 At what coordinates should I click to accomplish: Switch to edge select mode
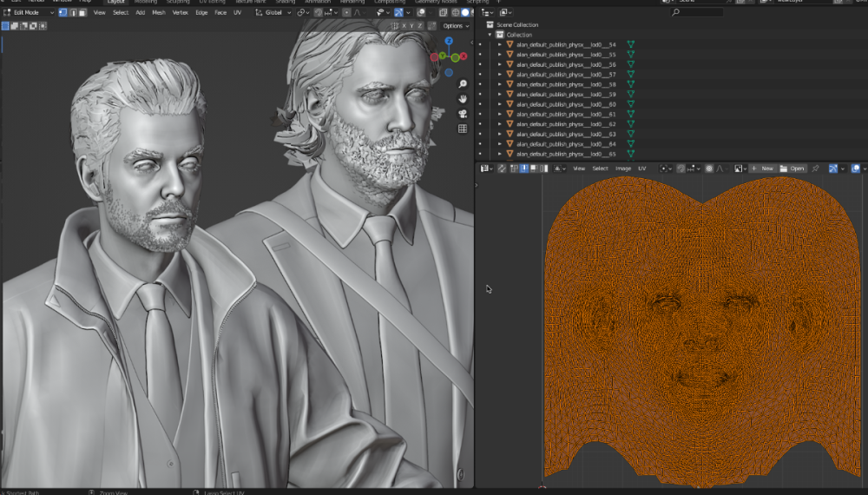pos(72,13)
